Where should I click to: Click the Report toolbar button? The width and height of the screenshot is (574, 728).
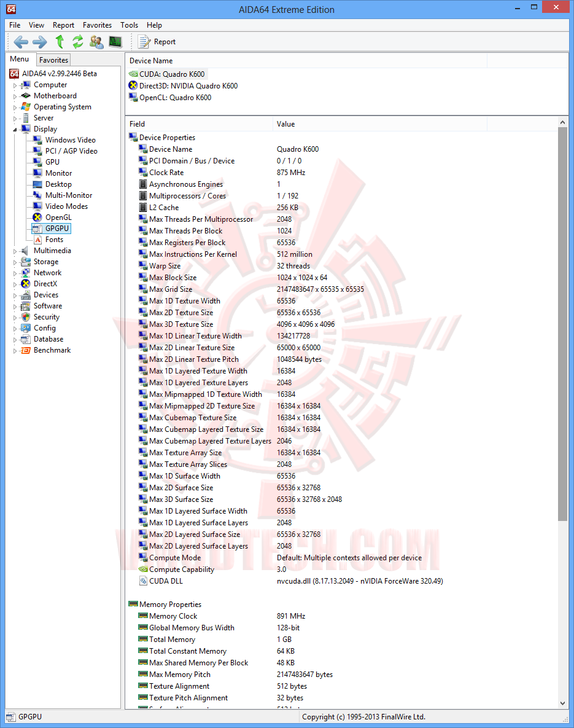pos(157,42)
